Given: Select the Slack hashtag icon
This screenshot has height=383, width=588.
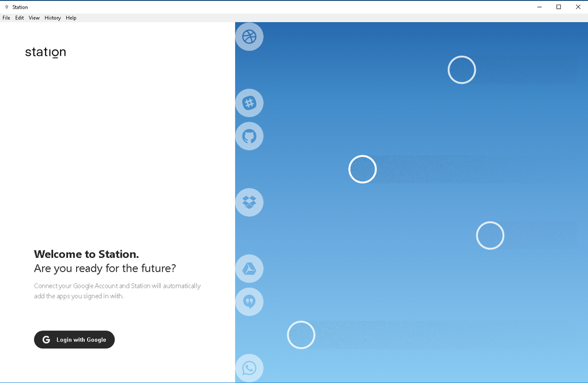Looking at the screenshot, I should point(250,103).
